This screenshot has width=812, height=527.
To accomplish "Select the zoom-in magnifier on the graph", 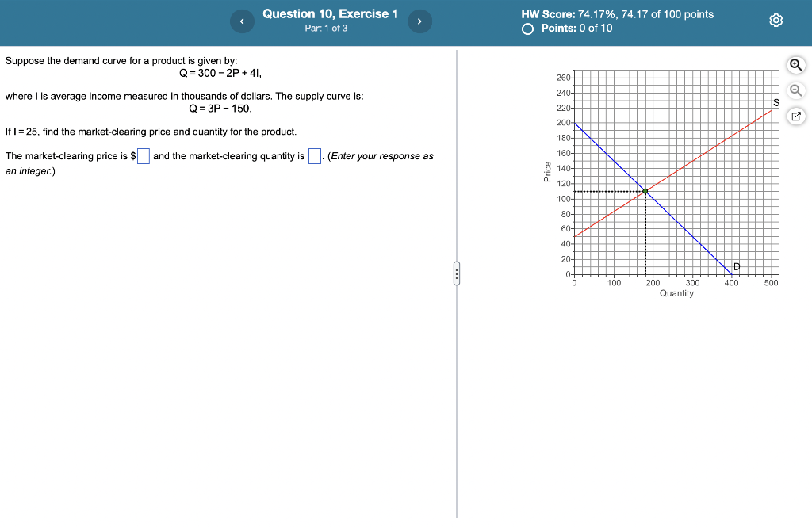I will click(x=795, y=64).
